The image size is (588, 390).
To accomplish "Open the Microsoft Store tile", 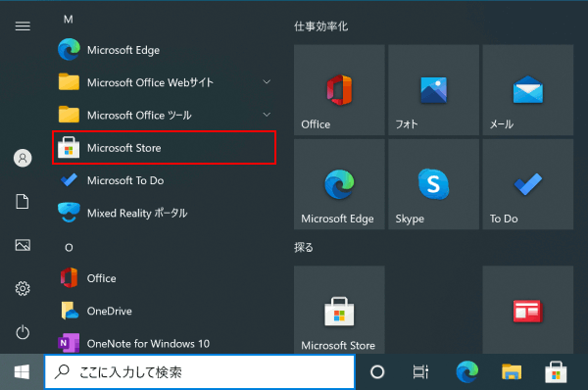I will point(339,310).
